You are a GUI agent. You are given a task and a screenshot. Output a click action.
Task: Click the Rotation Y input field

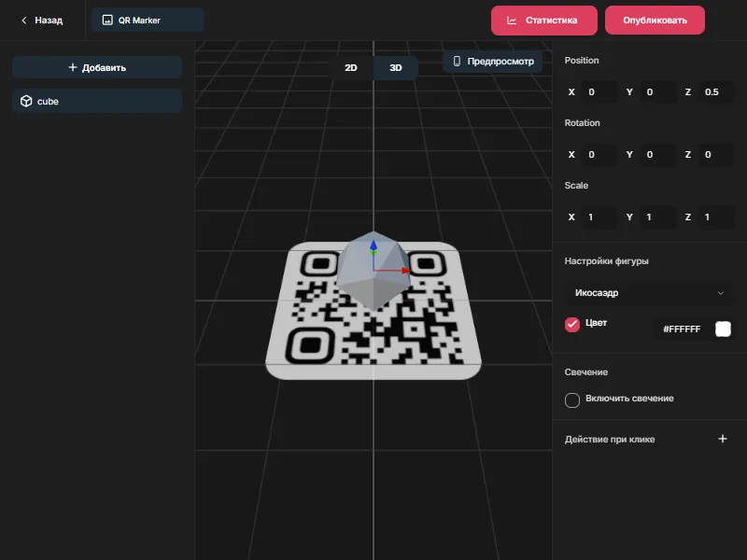coord(657,154)
